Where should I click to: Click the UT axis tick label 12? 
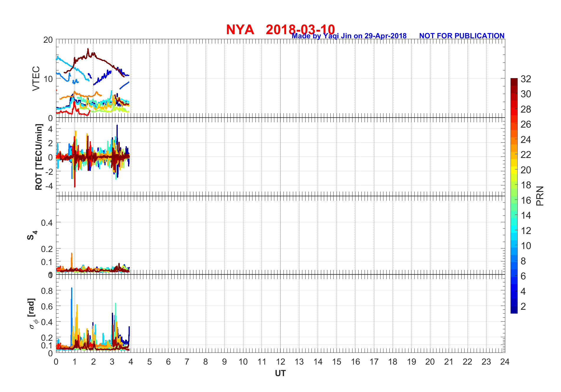coord(280,362)
